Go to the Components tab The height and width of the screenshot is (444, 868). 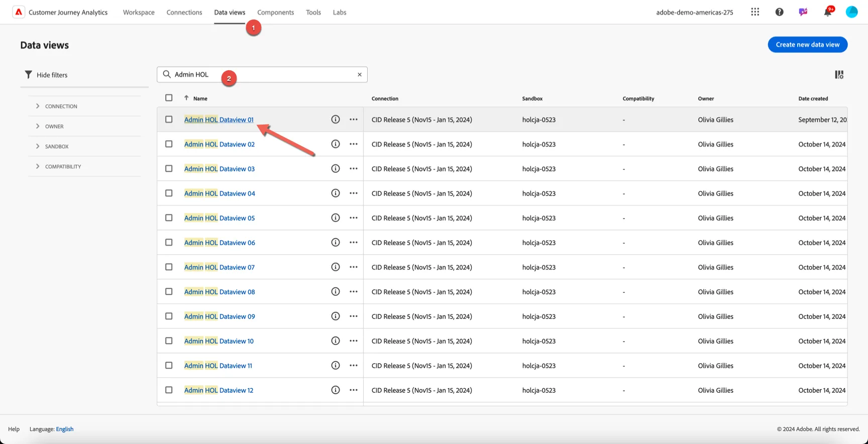point(275,12)
